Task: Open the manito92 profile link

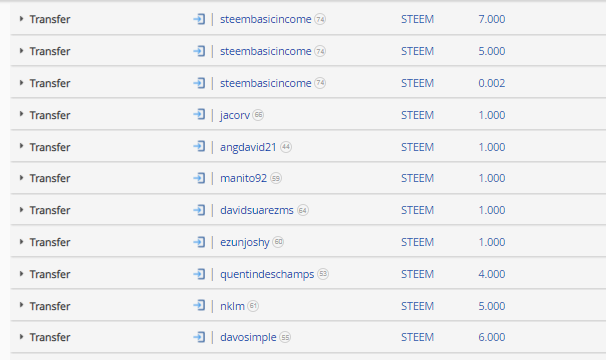Action: pos(243,178)
